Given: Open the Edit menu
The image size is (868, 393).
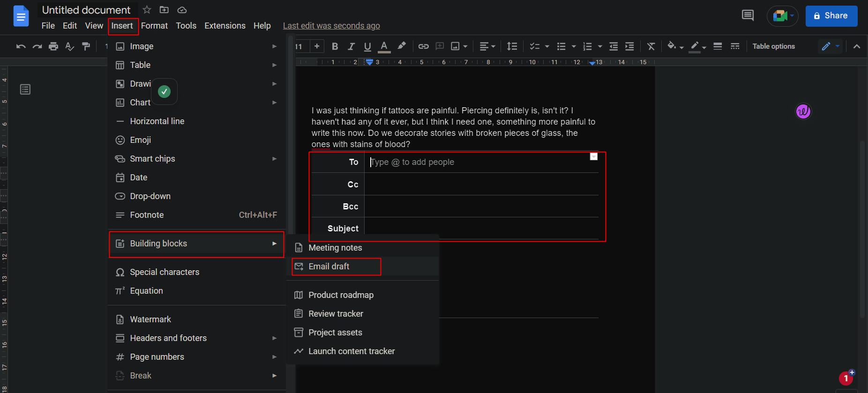Looking at the screenshot, I should point(70,26).
